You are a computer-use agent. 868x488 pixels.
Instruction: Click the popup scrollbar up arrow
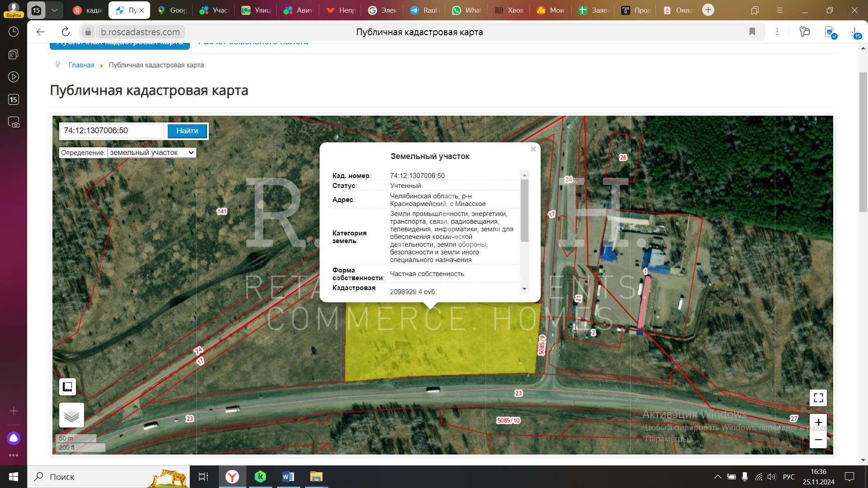[524, 175]
